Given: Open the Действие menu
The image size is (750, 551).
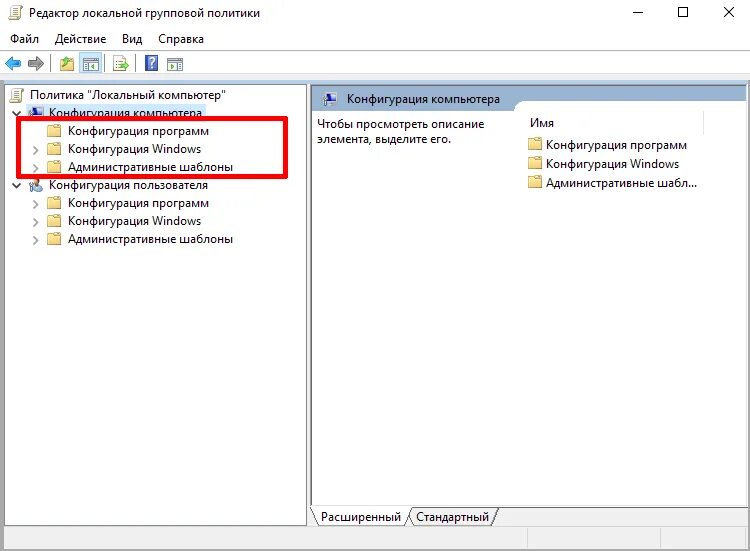Looking at the screenshot, I should coord(80,39).
